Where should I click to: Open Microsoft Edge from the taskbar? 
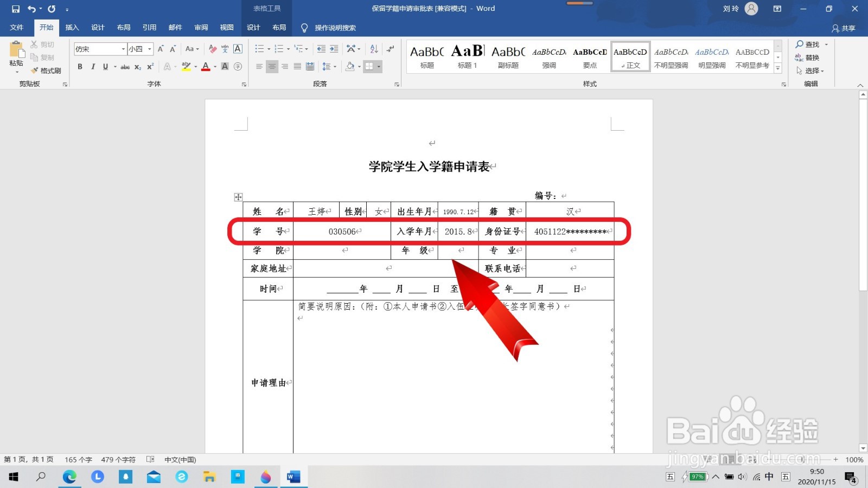69,477
